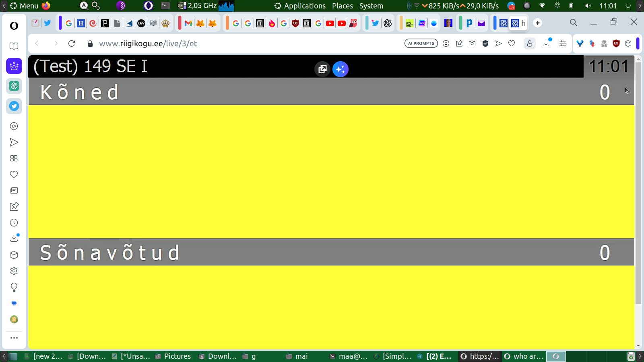Go back to the previous page

tap(37, 43)
